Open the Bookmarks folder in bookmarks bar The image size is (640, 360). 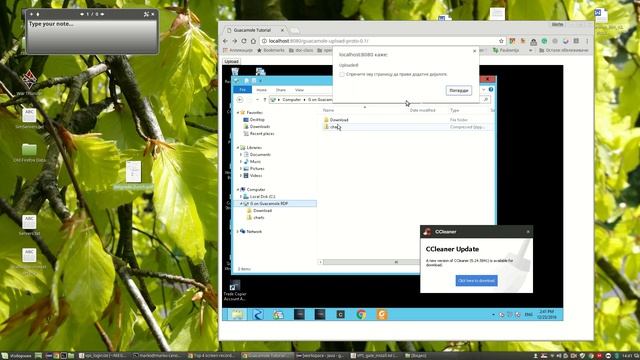click(x=271, y=51)
